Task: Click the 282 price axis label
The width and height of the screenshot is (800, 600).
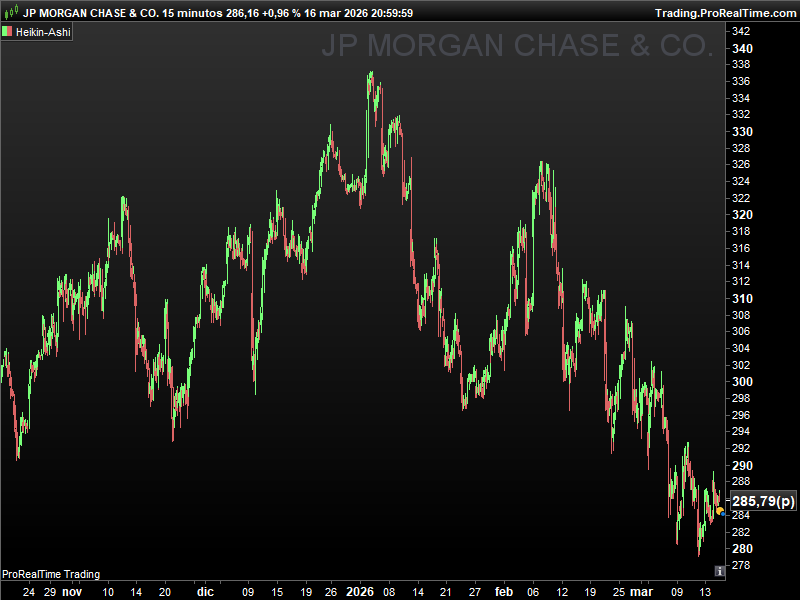Action: pyautogui.click(x=741, y=532)
